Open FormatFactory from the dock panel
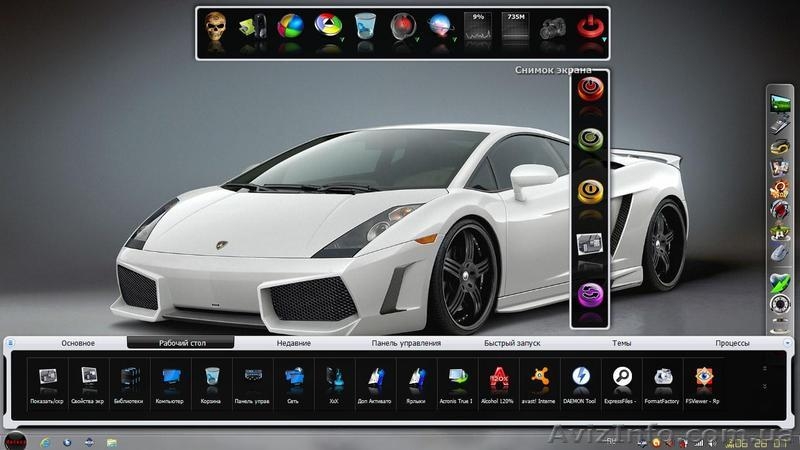This screenshot has height=450, width=800. pos(662,378)
